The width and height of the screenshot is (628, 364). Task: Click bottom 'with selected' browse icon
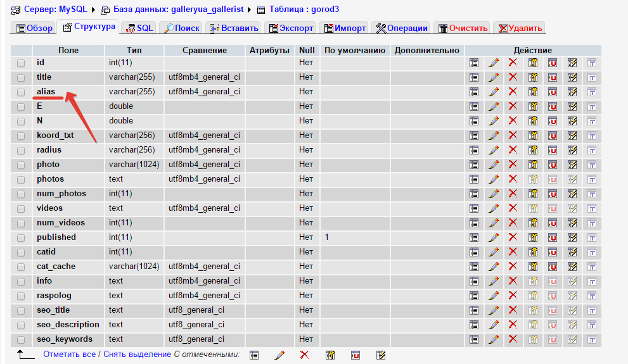pyautogui.click(x=254, y=355)
